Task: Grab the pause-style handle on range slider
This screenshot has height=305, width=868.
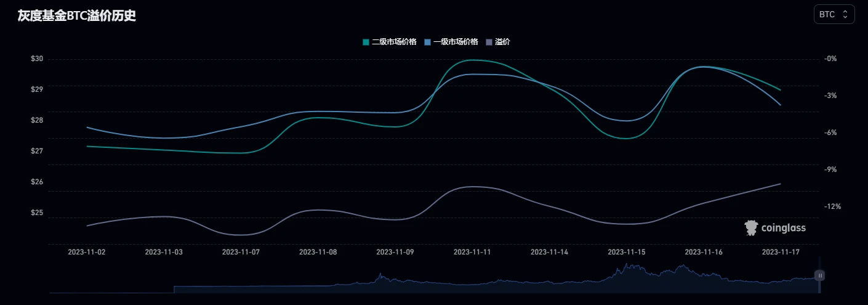Action: pyautogui.click(x=819, y=275)
